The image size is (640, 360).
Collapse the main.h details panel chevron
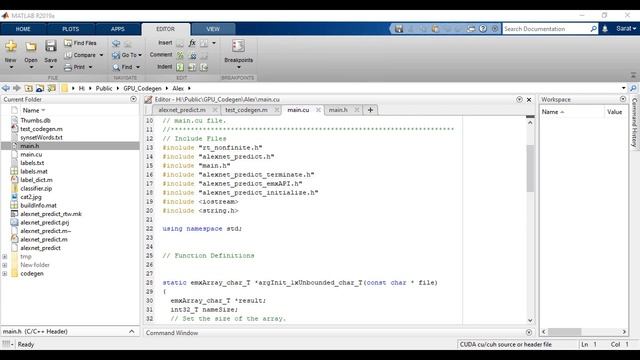point(131,331)
